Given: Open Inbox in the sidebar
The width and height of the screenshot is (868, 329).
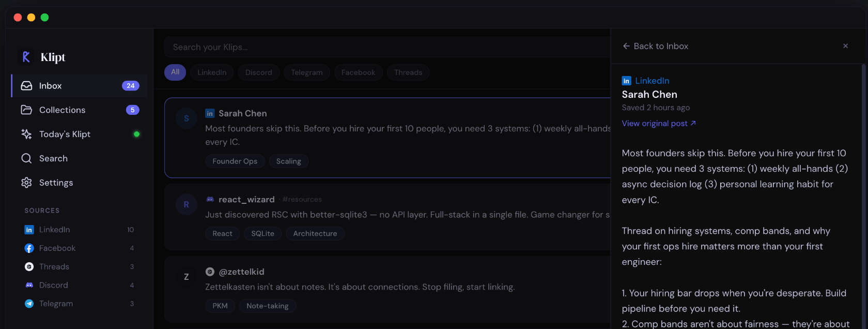Looking at the screenshot, I should [x=80, y=86].
